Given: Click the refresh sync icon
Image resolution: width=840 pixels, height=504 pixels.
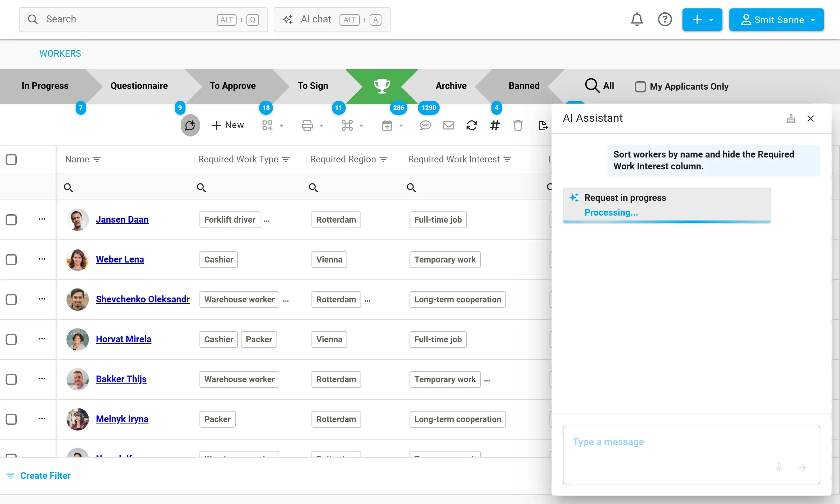Looking at the screenshot, I should 471,125.
